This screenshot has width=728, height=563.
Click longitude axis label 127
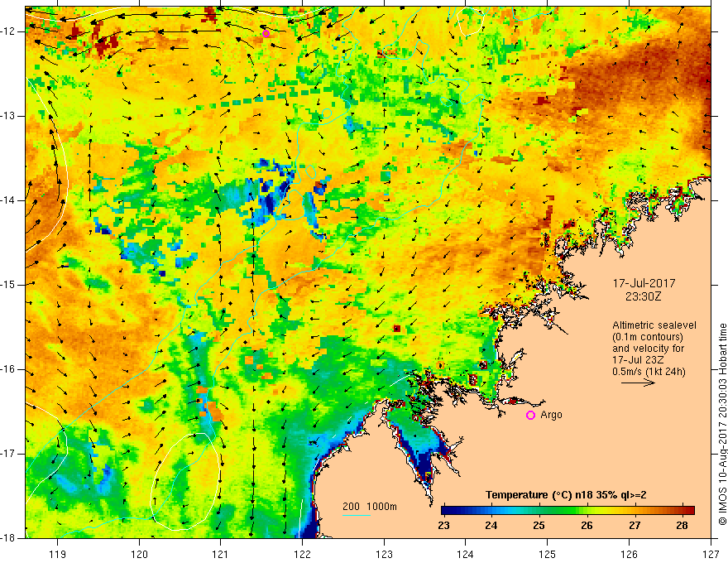click(x=711, y=554)
